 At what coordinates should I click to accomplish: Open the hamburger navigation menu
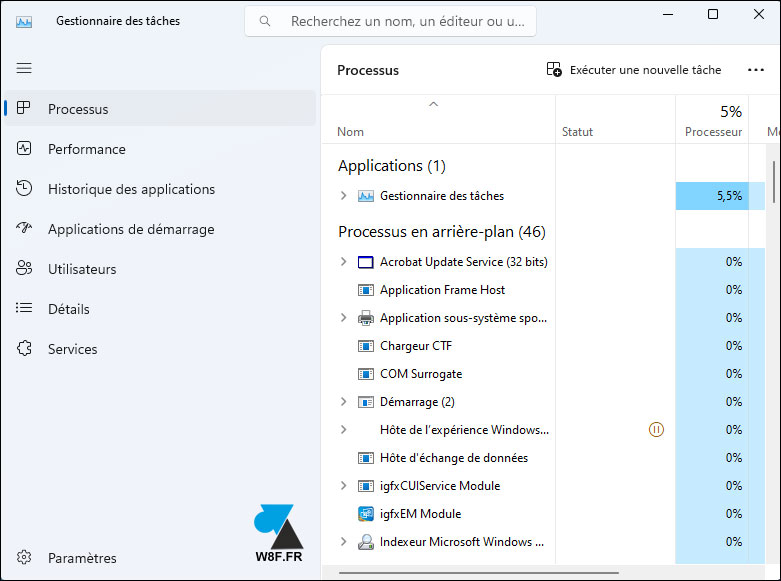click(x=24, y=68)
